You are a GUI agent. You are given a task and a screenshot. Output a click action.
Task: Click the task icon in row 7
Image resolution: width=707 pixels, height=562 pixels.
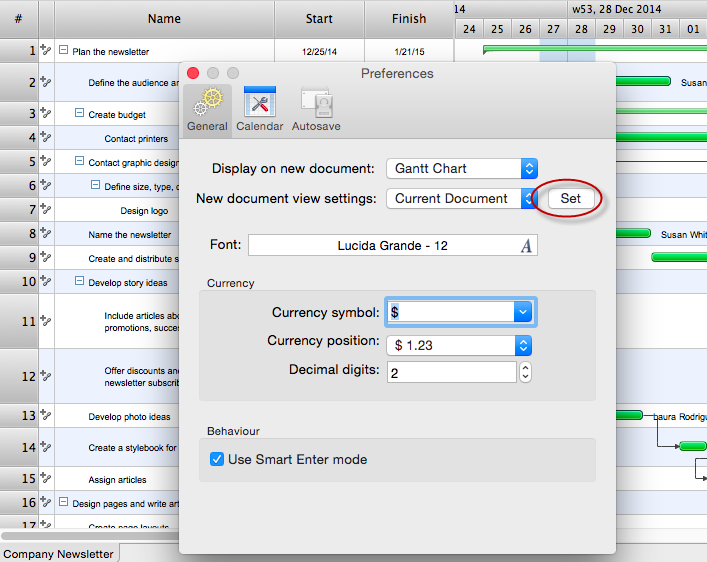pyautogui.click(x=46, y=208)
